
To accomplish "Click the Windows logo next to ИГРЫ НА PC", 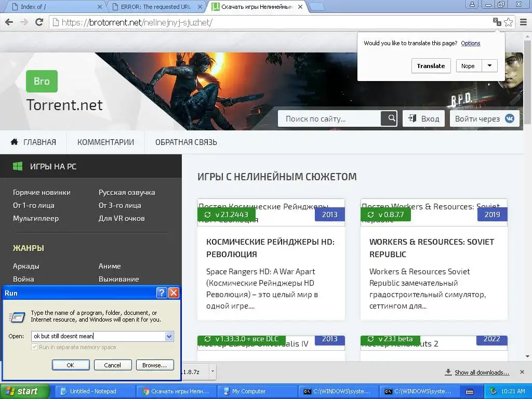I will [18, 166].
